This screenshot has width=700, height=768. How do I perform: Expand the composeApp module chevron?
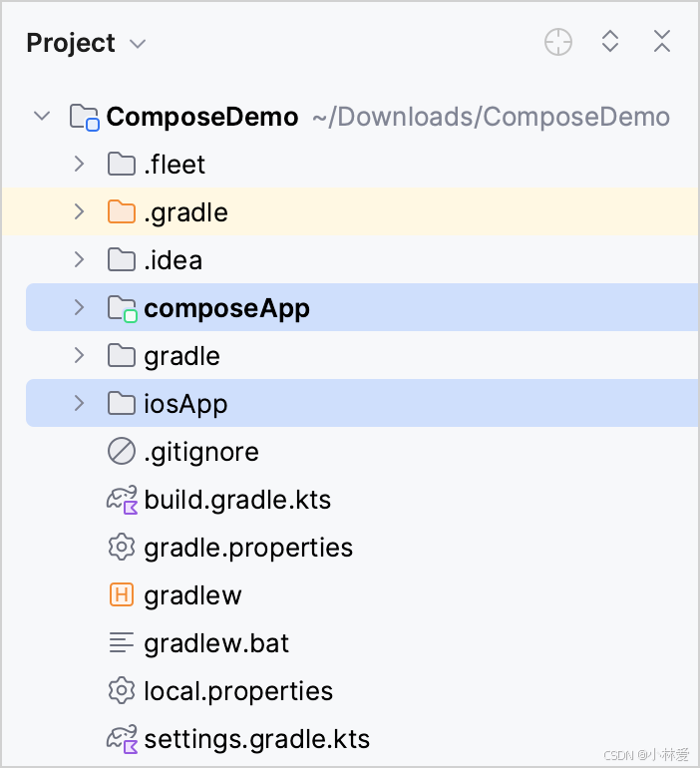(80, 307)
